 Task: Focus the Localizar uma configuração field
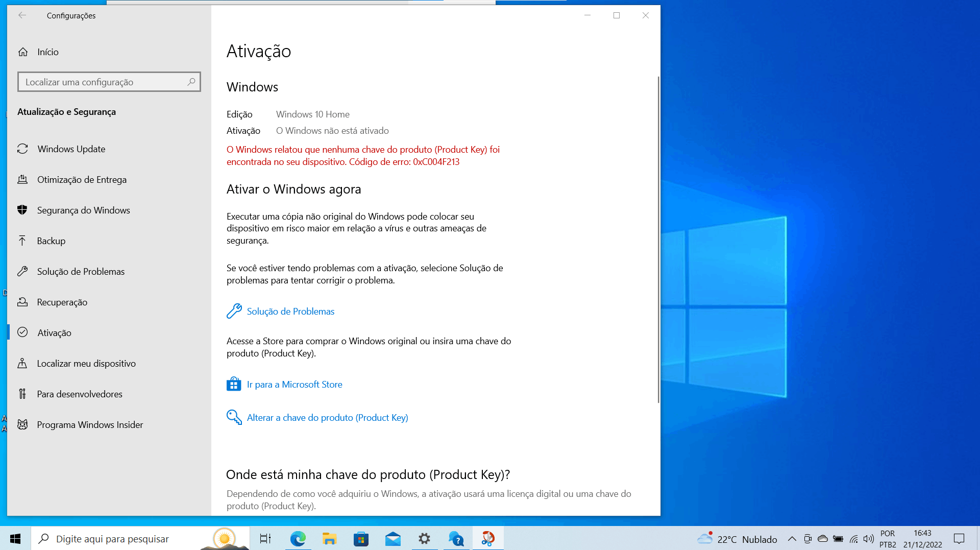tap(109, 82)
